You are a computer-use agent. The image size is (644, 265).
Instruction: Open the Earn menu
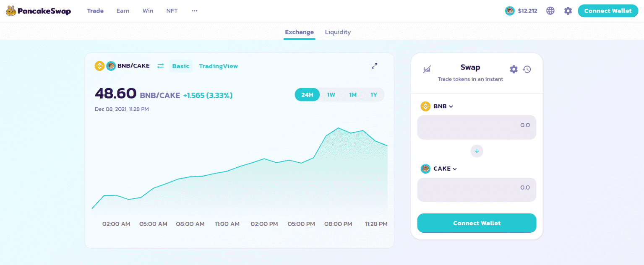(x=123, y=11)
